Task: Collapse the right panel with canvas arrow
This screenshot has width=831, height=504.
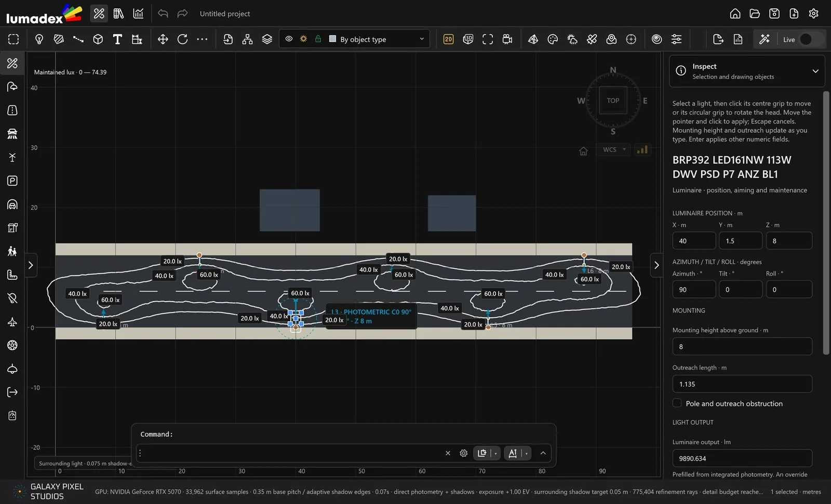Action: click(656, 265)
